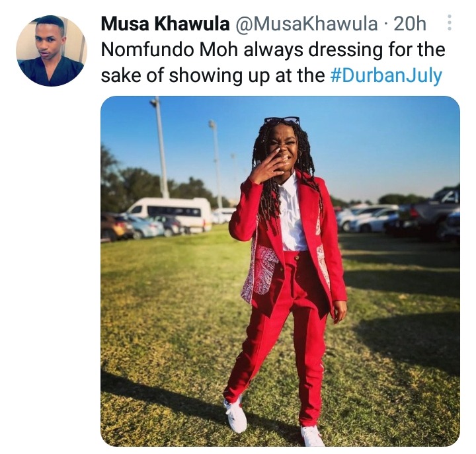
Task: Click the Musa Khawula display name
Action: click(165, 23)
